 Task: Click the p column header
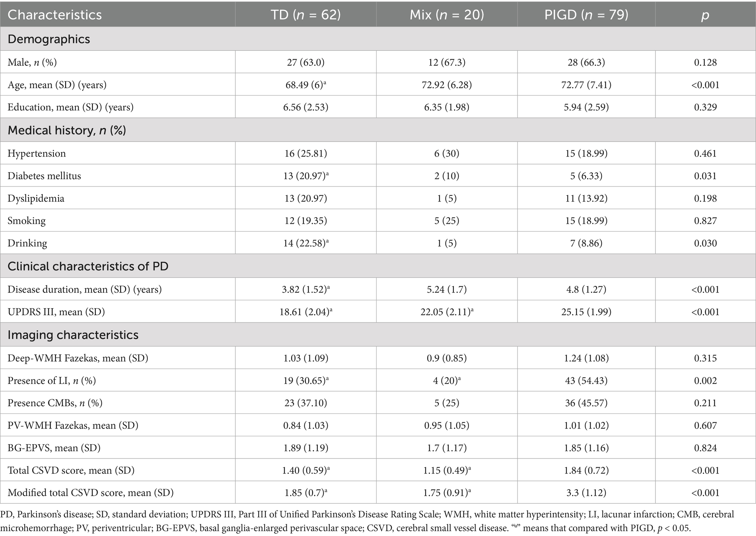coord(705,15)
